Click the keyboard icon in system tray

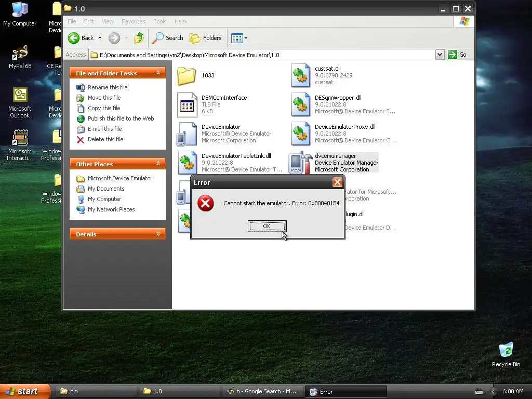click(478, 392)
